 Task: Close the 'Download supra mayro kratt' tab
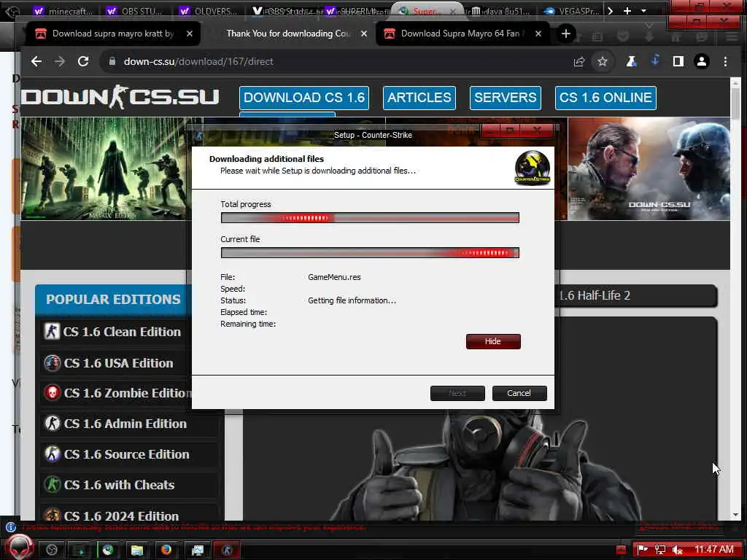(190, 34)
